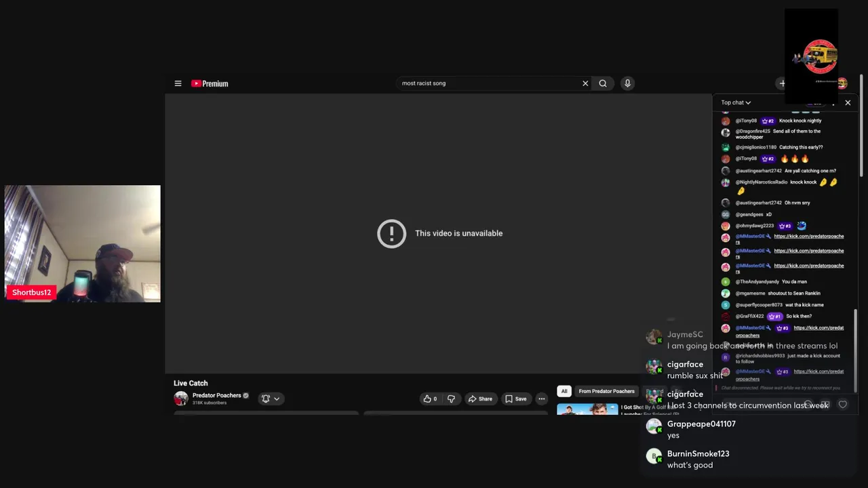This screenshot has width=868, height=488.
Task: Select the From Predator Poachers chip
Action: pos(606,391)
